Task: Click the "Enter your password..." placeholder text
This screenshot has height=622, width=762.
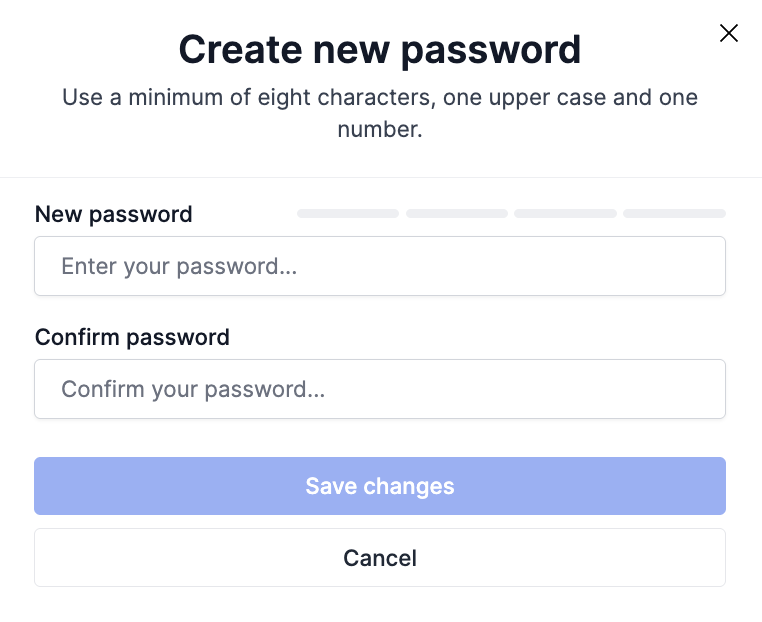Action: point(179,266)
